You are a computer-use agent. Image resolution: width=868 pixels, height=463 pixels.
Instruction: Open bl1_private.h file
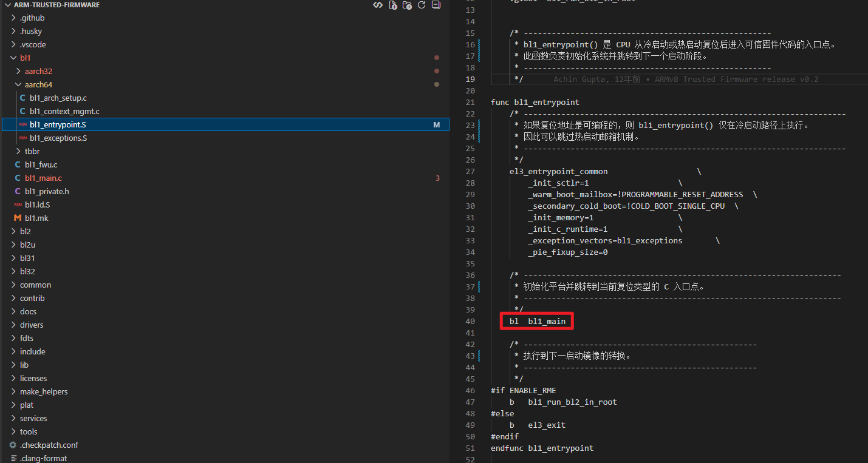pos(47,192)
